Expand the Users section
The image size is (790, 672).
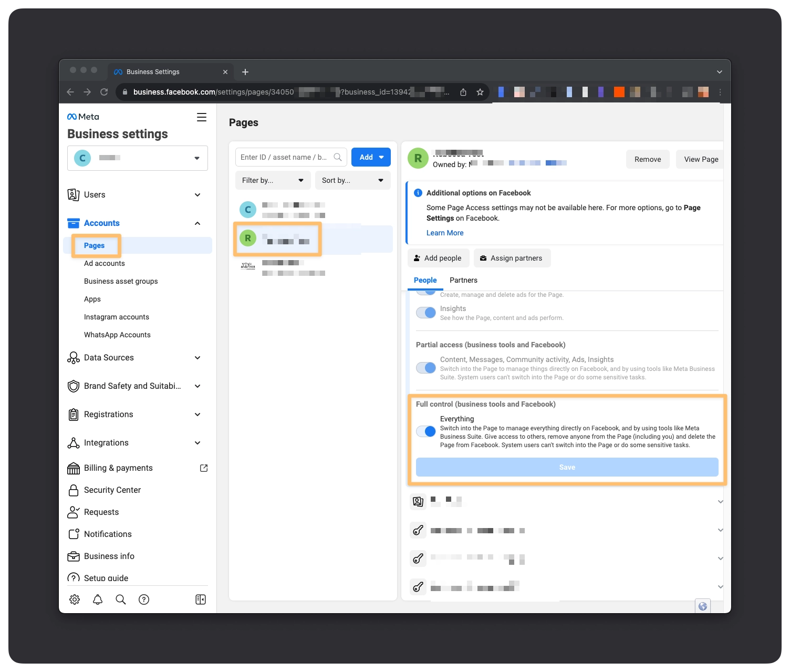pos(197,195)
